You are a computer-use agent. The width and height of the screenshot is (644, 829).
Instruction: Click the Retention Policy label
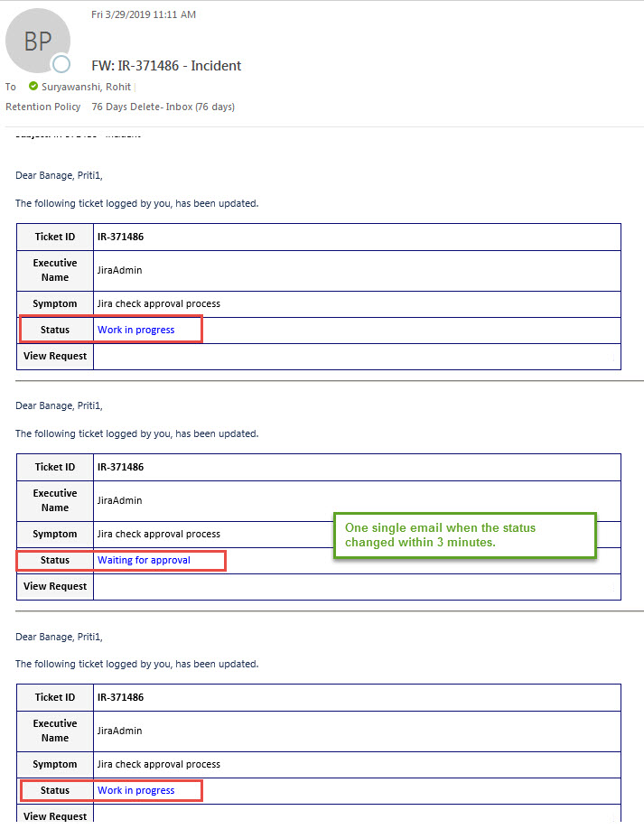(42, 107)
